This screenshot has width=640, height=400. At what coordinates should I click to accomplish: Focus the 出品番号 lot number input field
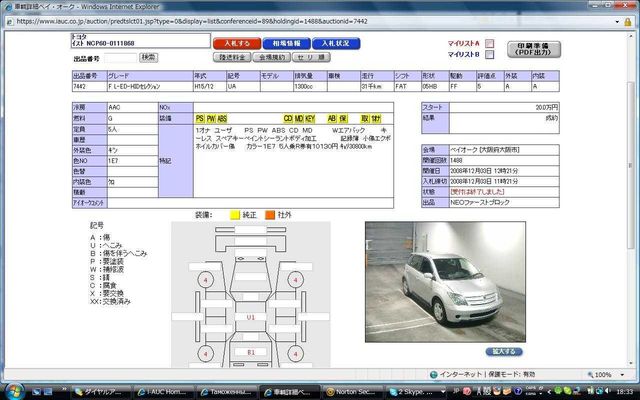(x=120, y=58)
